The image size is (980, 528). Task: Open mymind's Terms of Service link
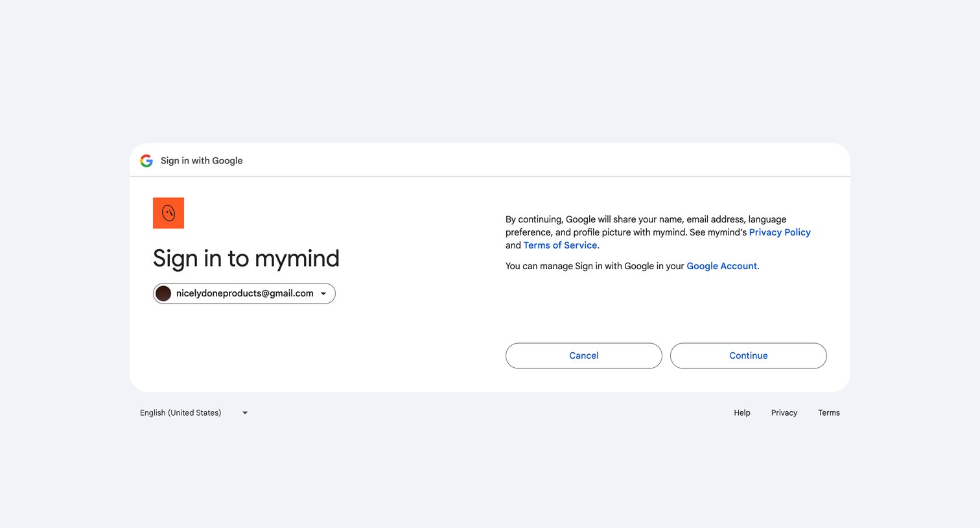(x=560, y=245)
